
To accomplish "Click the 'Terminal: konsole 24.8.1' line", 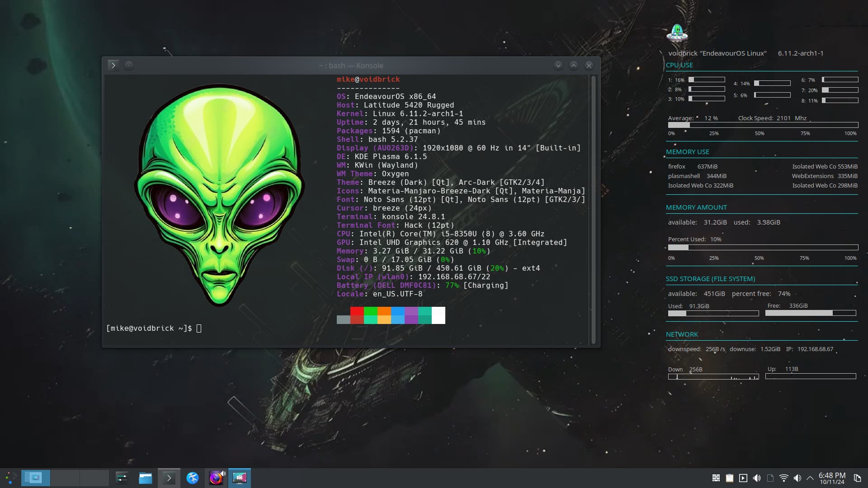I will point(391,217).
